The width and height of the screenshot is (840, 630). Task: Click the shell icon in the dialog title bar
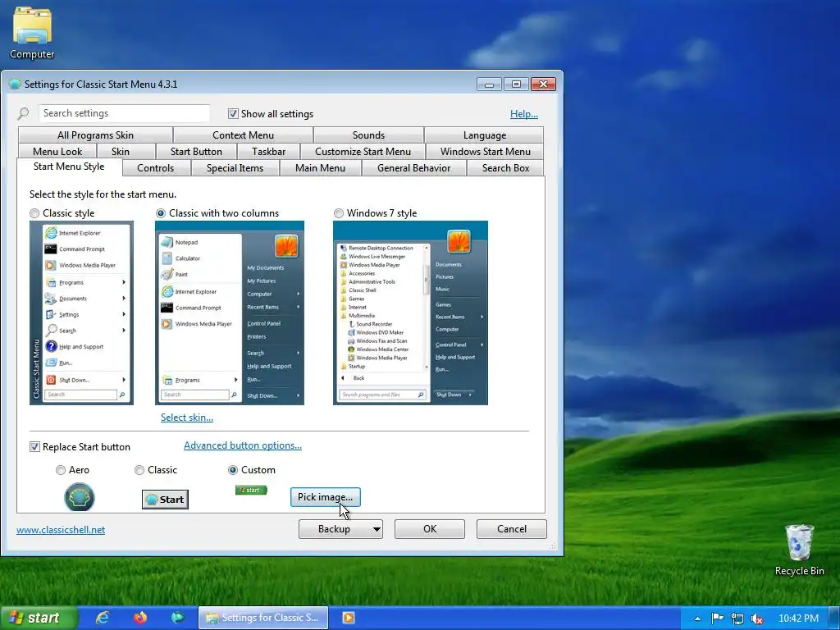coord(15,84)
